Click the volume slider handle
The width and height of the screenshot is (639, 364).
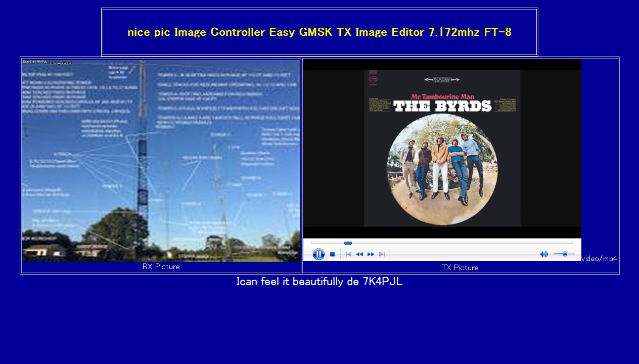(x=565, y=254)
